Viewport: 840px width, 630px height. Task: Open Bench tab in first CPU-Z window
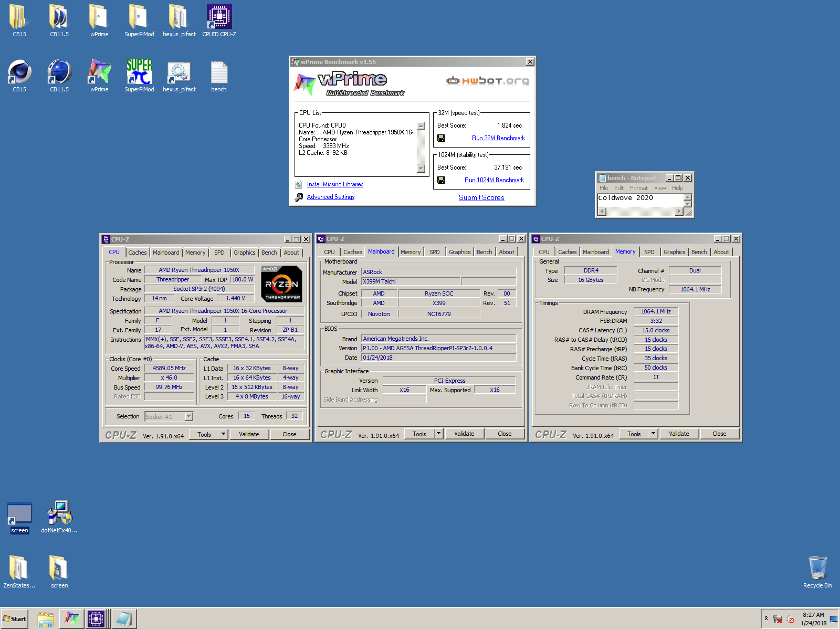pos(269,253)
